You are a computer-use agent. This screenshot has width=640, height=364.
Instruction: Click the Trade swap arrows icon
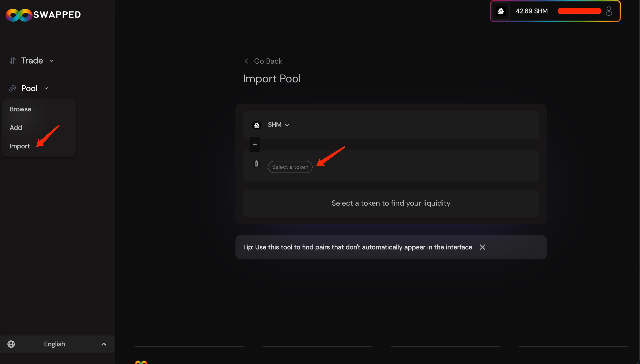[12, 61]
